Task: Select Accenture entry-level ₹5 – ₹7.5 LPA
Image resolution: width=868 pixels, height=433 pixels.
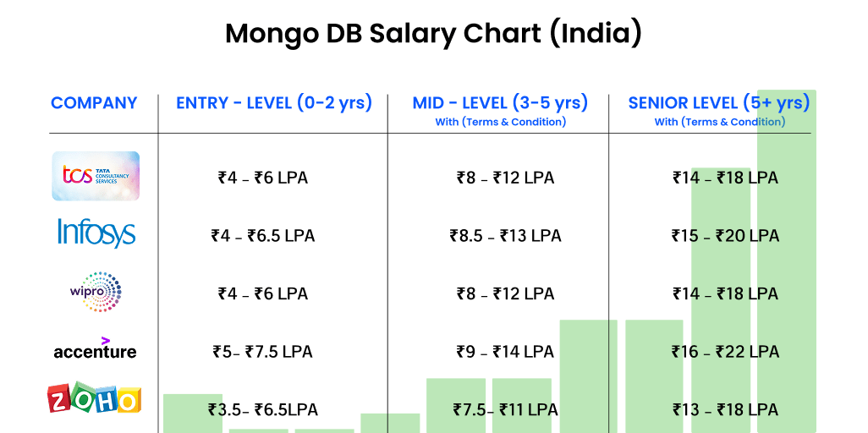Action: [x=262, y=352]
